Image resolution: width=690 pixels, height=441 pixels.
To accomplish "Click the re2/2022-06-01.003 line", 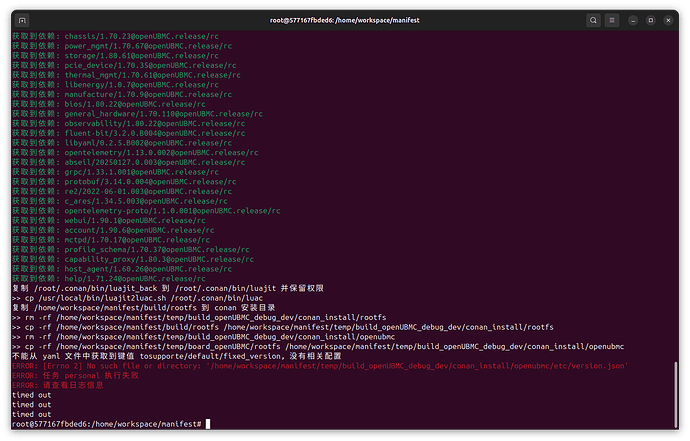I will [x=122, y=191].
